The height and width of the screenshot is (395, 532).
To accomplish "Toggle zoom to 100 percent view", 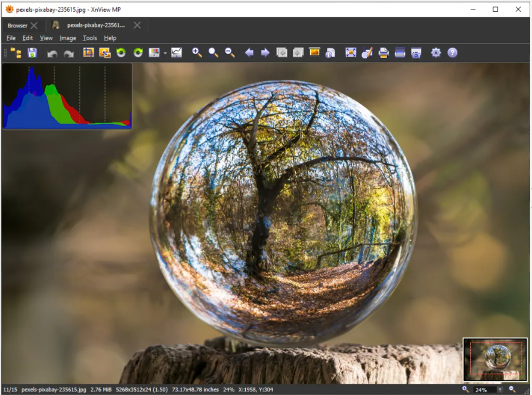I will [x=213, y=52].
